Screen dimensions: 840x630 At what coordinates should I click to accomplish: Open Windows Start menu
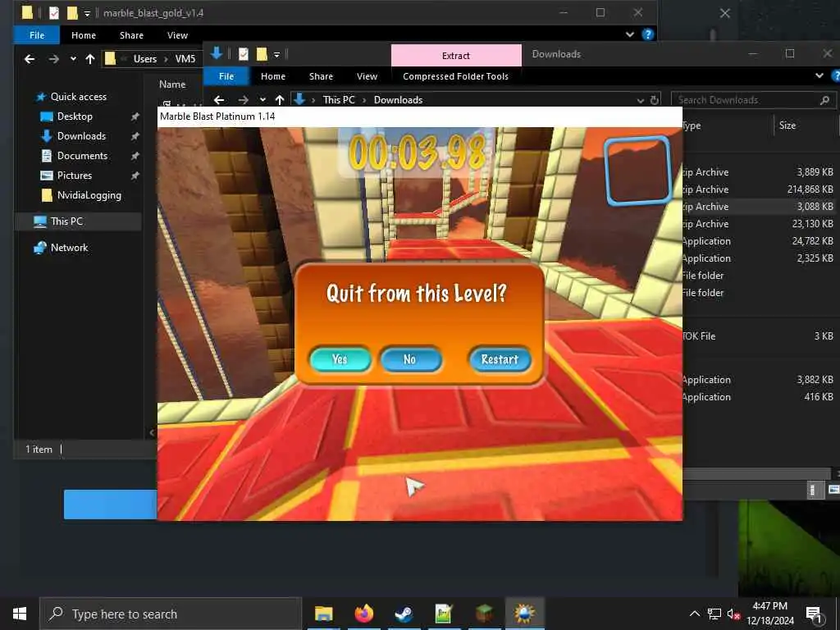point(20,614)
